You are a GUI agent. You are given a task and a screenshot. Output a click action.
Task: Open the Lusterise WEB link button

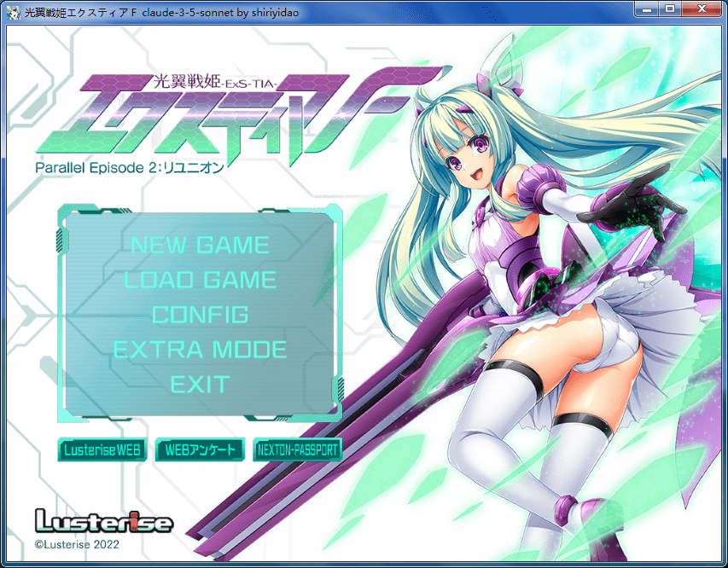(102, 449)
